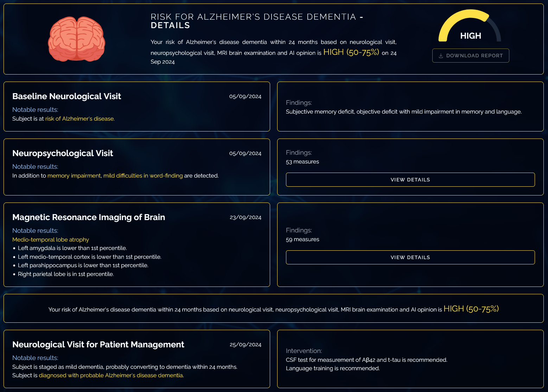
Task: Click 'diagnosed with probable Alzheimer's disease dementia'
Action: click(x=111, y=375)
